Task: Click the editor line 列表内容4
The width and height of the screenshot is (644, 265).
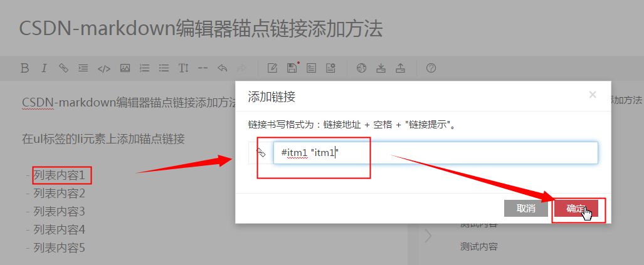Action: pyautogui.click(x=59, y=229)
